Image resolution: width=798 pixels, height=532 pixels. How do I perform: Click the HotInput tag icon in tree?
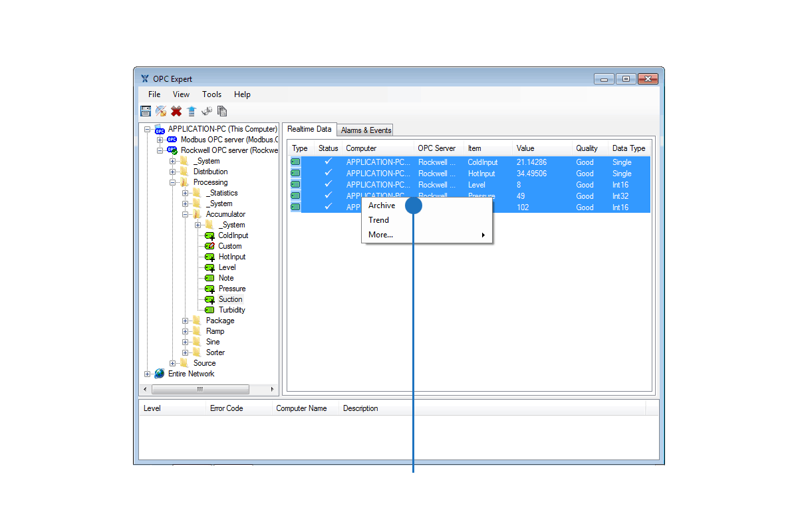209,257
